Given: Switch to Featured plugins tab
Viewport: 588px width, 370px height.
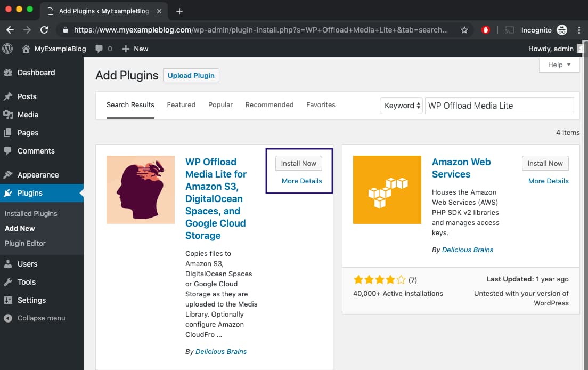Looking at the screenshot, I should pyautogui.click(x=181, y=104).
